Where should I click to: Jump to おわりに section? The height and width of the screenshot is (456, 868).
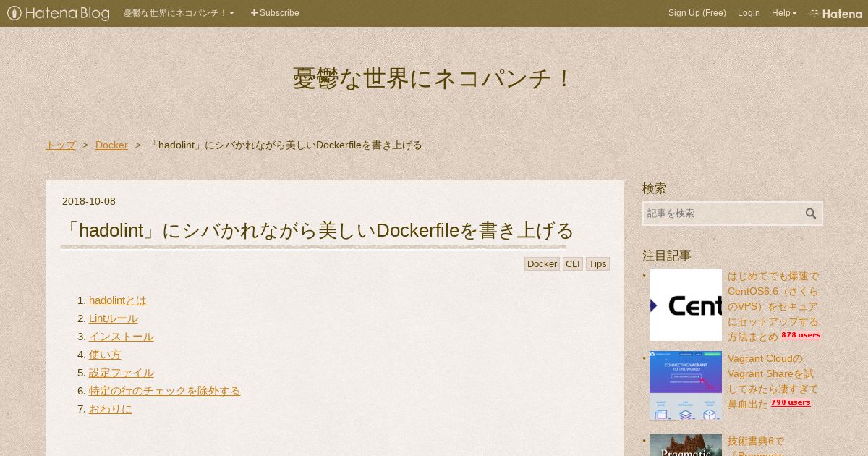[x=111, y=409]
